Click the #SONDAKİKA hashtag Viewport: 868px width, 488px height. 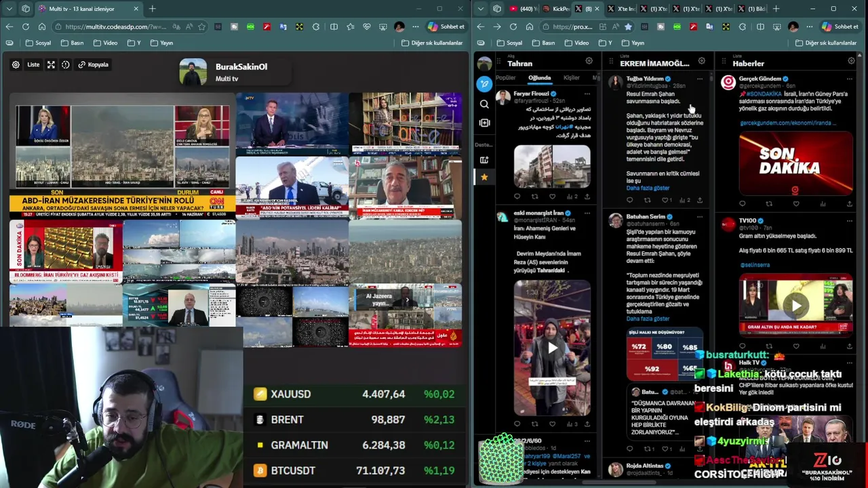point(764,94)
